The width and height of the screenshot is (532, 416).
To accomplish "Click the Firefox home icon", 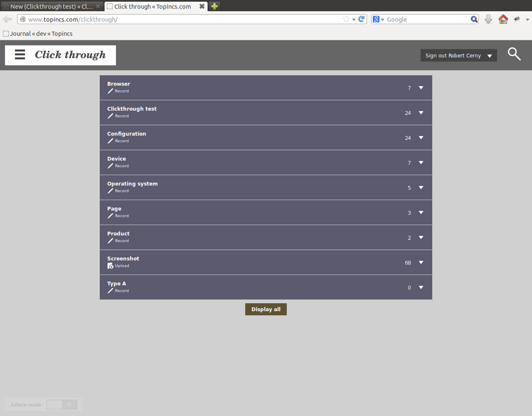I will [x=503, y=19].
